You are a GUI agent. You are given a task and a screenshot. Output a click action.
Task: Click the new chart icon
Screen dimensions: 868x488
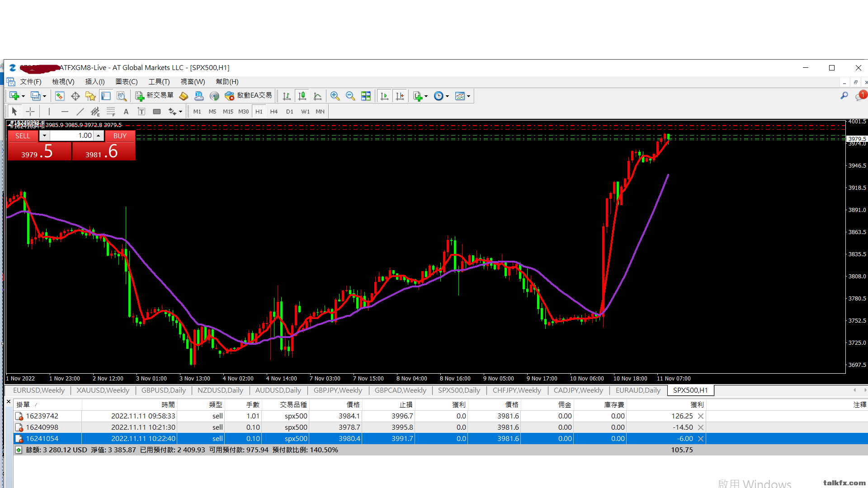[x=14, y=96]
